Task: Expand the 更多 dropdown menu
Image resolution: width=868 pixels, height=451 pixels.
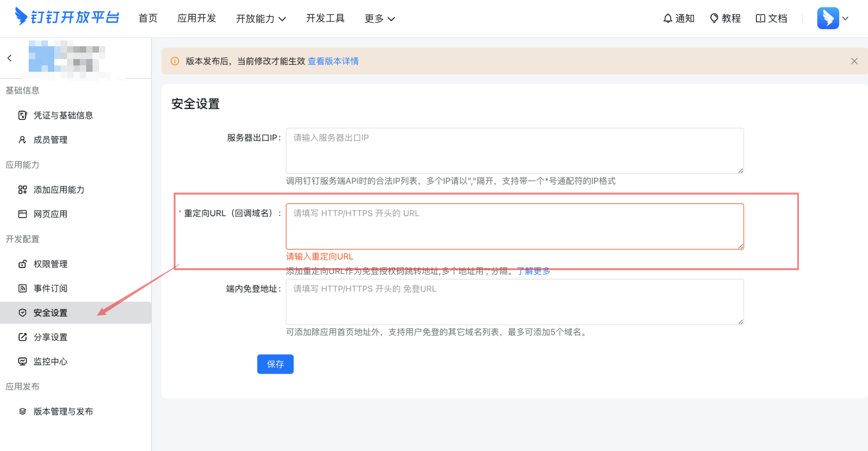Action: click(x=379, y=19)
